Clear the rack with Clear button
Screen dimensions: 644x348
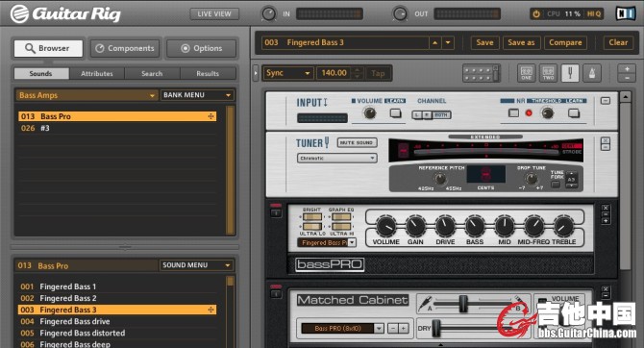click(x=618, y=42)
